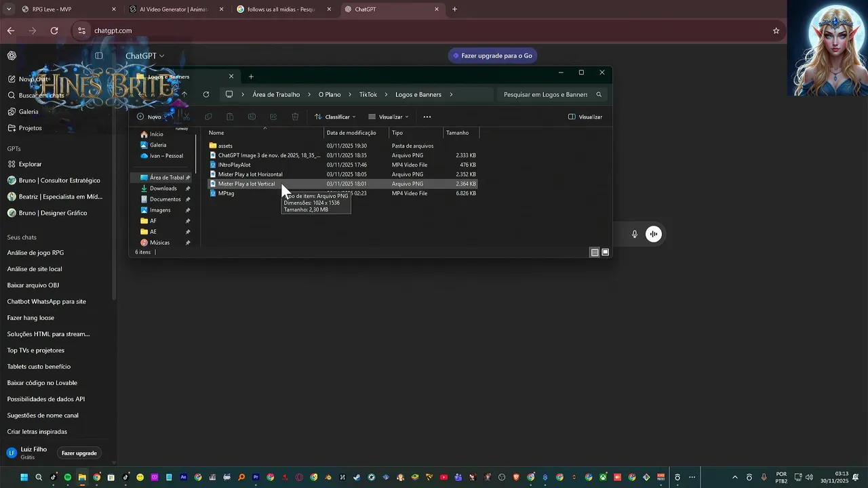
Task: Click the Share icon in Explorer toolbar
Action: tap(273, 117)
